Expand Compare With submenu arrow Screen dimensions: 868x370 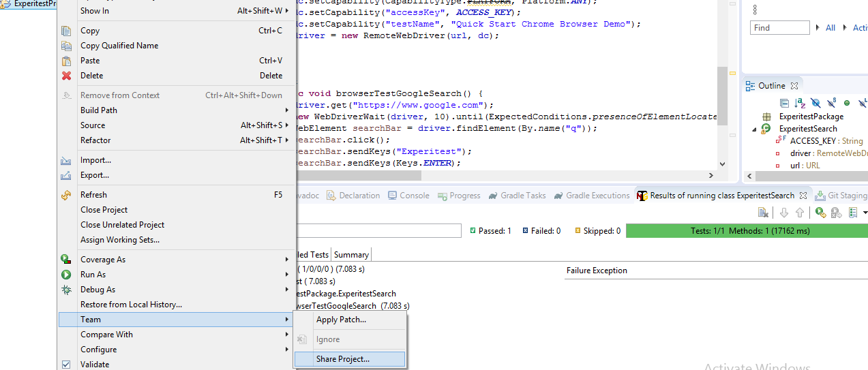click(287, 335)
